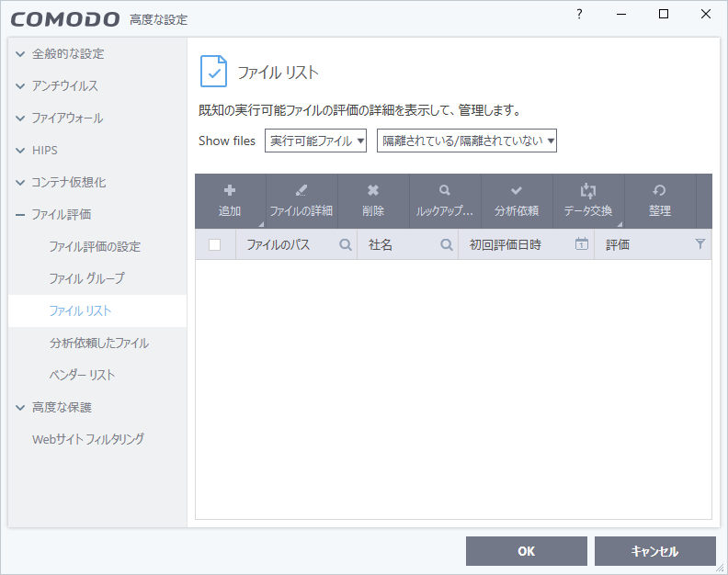Click the 整理 cleanup icon
The height and width of the screenshot is (575, 728).
[x=659, y=191]
